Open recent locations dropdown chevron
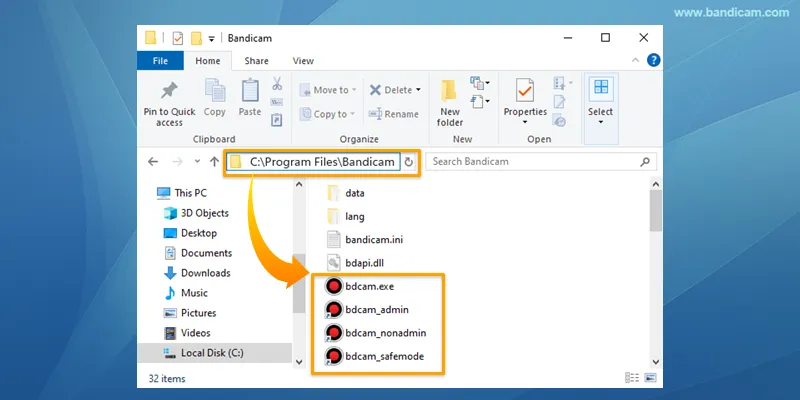The image size is (800, 400). pos(197,162)
